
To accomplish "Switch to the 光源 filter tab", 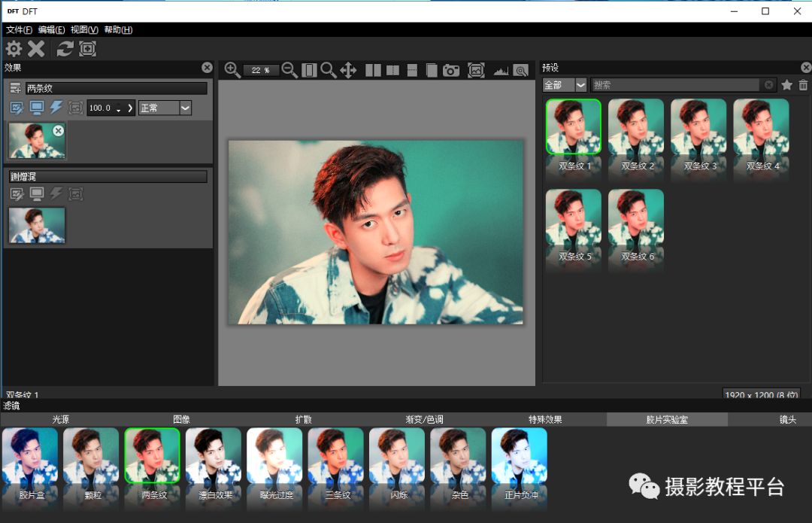I will [61, 419].
